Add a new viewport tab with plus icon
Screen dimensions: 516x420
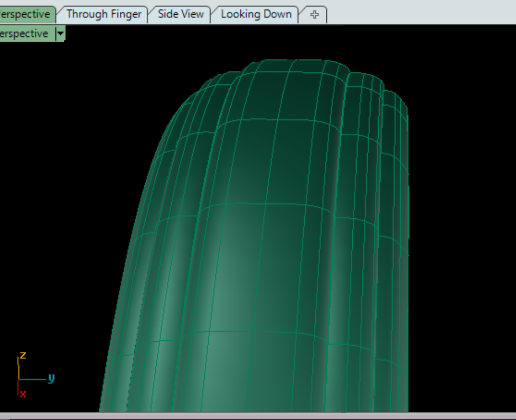(x=314, y=15)
